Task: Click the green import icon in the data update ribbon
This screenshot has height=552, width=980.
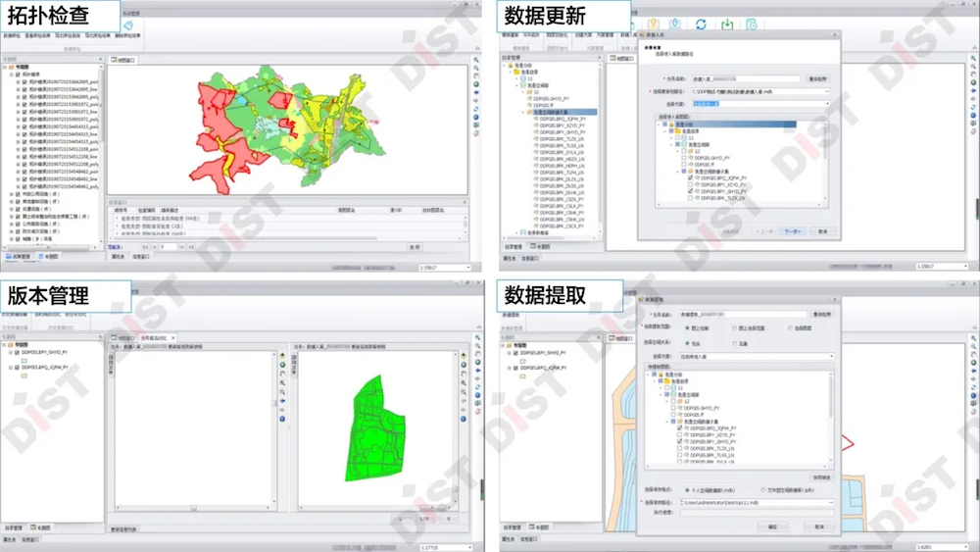Action: click(x=727, y=25)
